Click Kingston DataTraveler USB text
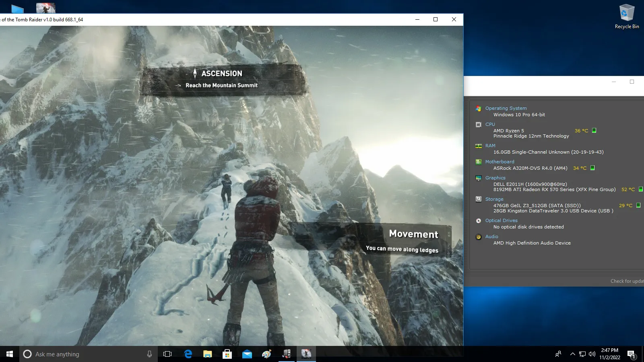Image resolution: width=644 pixels, height=362 pixels. [x=553, y=211]
